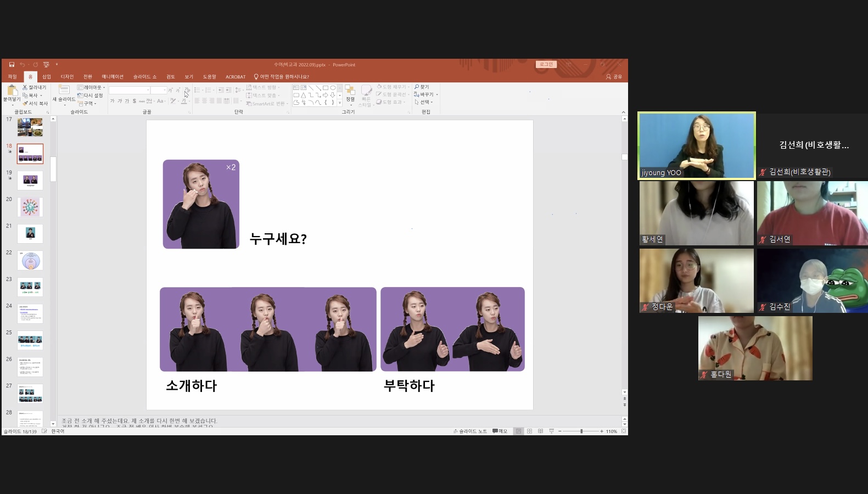Image resolution: width=868 pixels, height=494 pixels.
Task: Click the Cut (잘라내기) scissors icon
Action: [x=25, y=87]
